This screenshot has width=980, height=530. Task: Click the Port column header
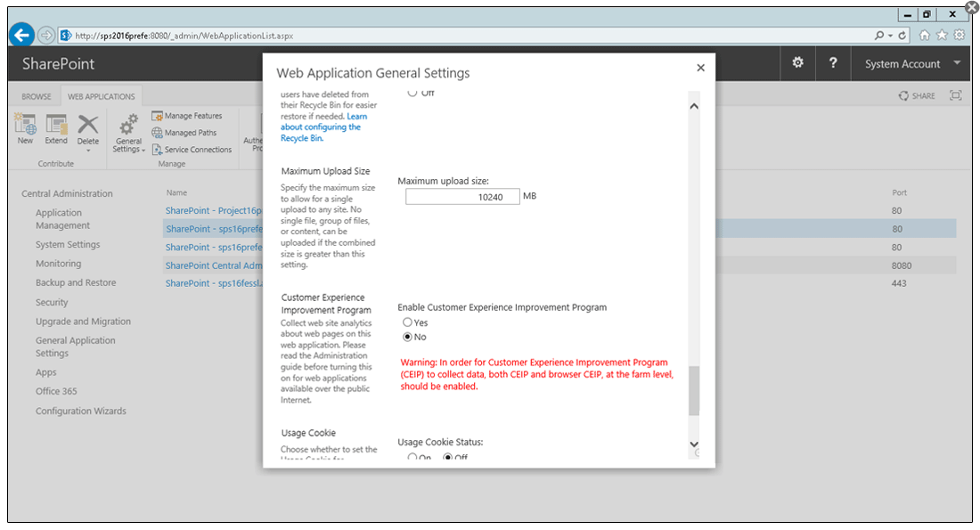tap(900, 192)
